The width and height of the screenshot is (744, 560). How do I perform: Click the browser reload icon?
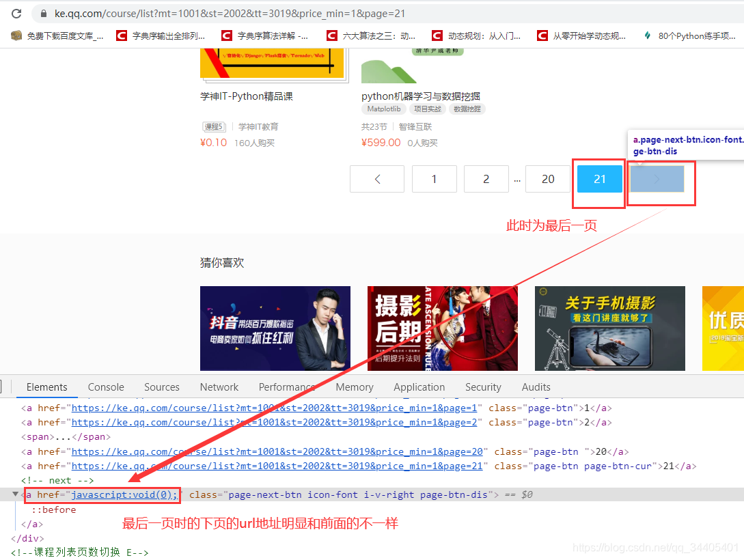16,13
